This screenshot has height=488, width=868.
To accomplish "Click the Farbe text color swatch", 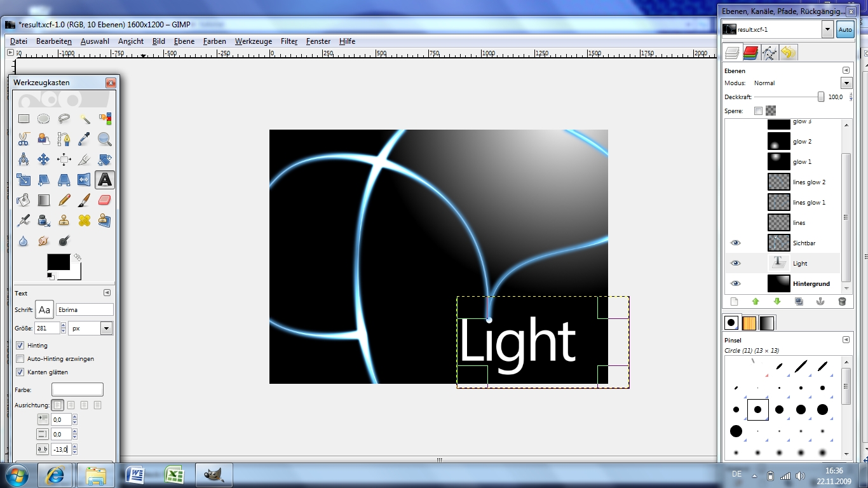I will [x=78, y=390].
